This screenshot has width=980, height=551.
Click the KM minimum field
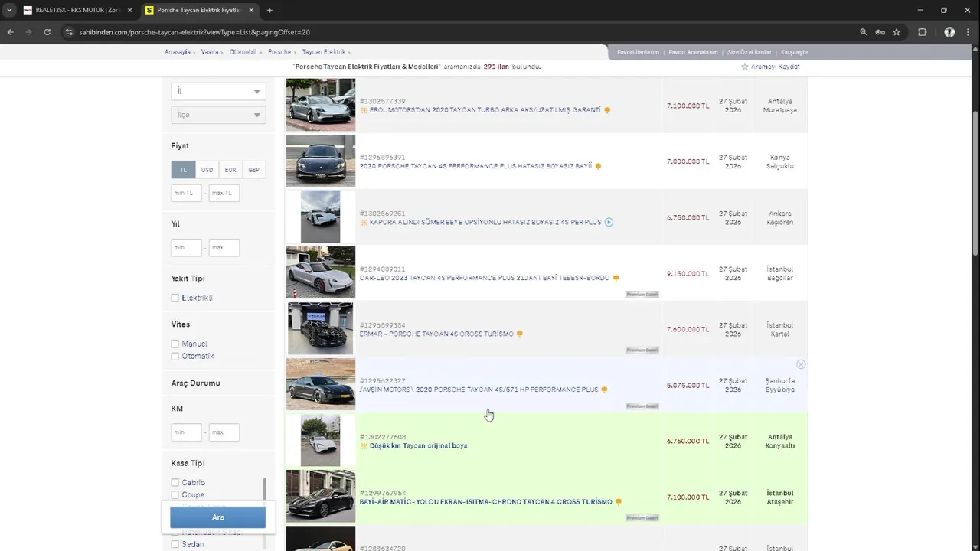(x=186, y=432)
